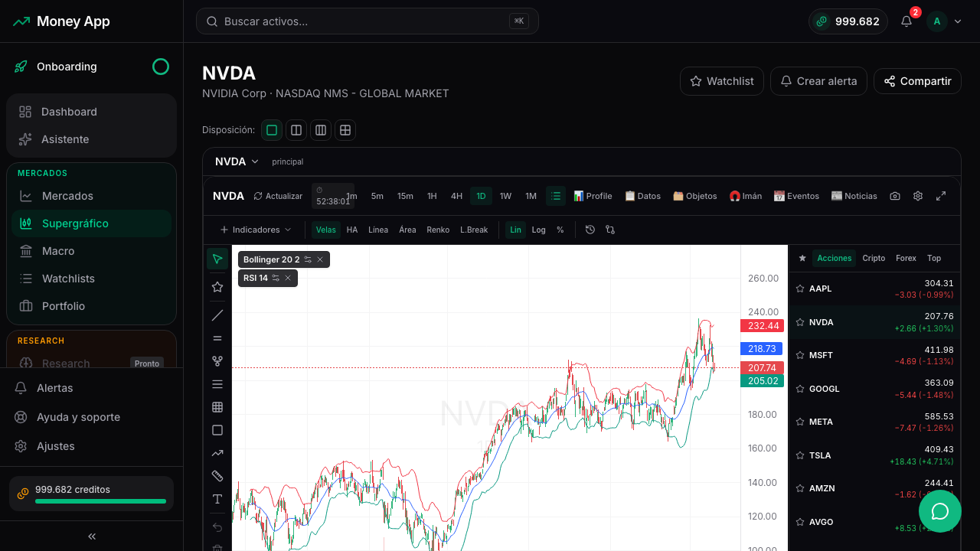Select the grid drawing tool

coord(217,407)
